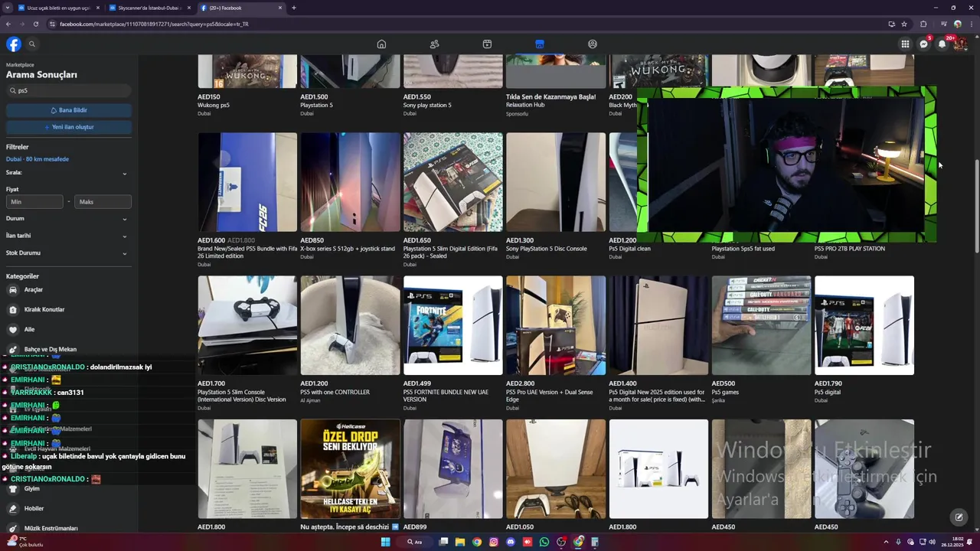Open File Explorer from the taskbar
The height and width of the screenshot is (551, 980).
tap(460, 542)
